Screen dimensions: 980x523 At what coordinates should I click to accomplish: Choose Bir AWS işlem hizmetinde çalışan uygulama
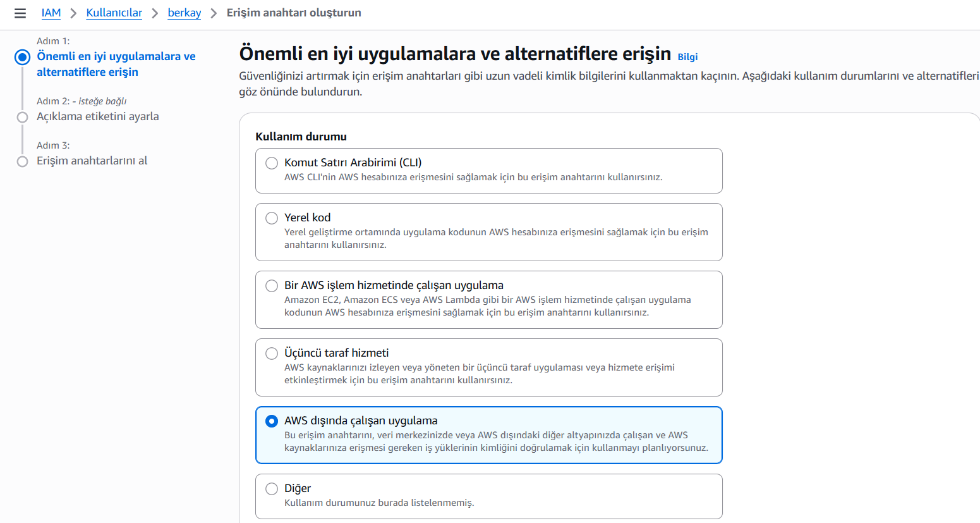272,286
